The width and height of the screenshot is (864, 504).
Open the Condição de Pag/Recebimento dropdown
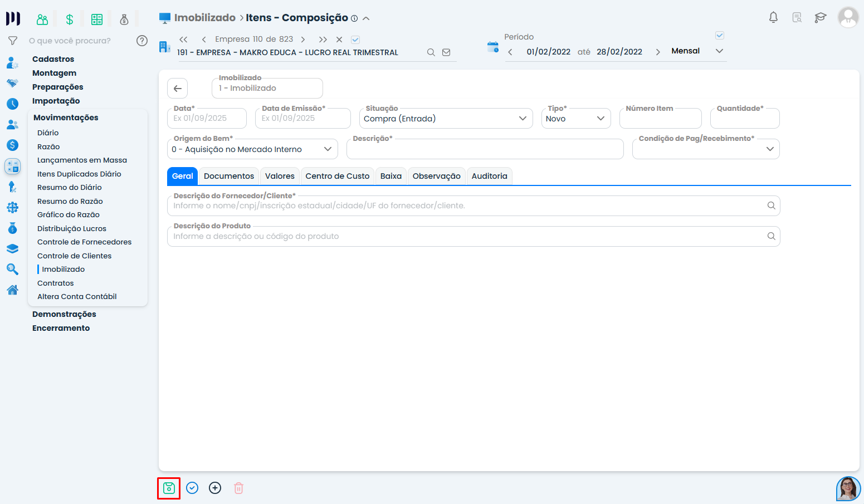click(705, 149)
